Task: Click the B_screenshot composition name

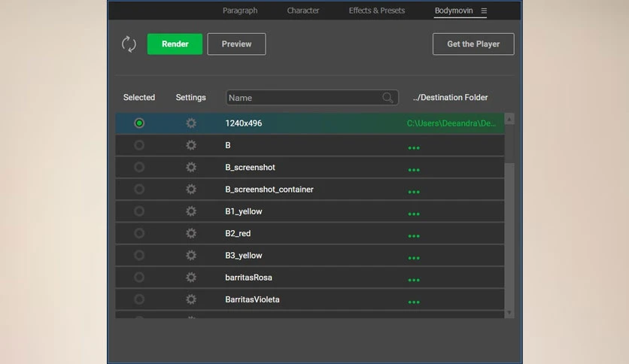Action: tap(251, 168)
